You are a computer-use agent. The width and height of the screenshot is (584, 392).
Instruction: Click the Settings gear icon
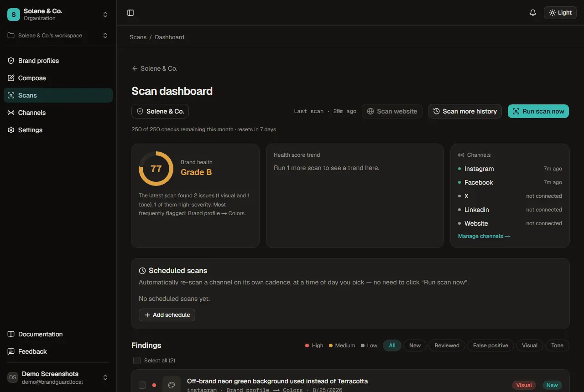click(x=11, y=130)
